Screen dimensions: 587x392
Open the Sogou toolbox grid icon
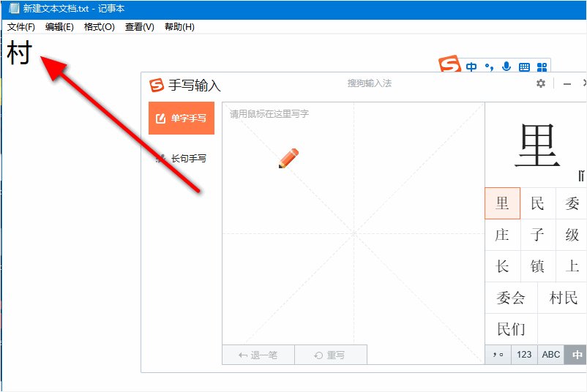[x=542, y=67]
